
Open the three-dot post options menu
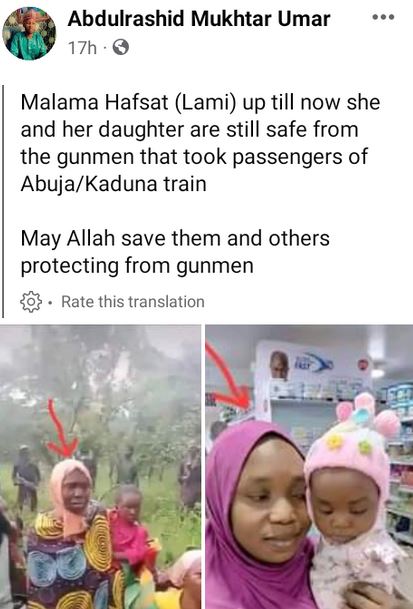point(383,17)
